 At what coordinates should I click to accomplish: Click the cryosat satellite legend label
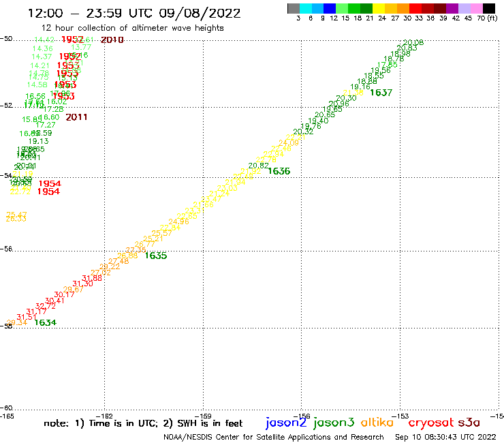(431, 423)
